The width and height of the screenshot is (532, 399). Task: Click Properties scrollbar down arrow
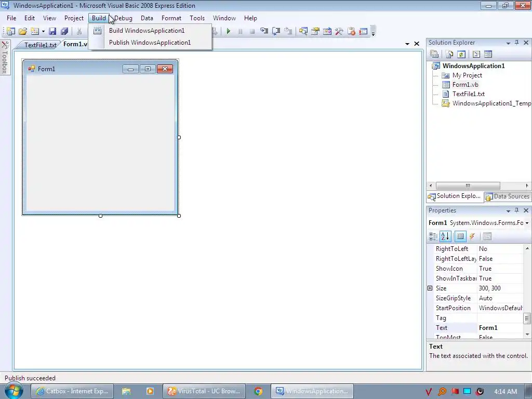pyautogui.click(x=527, y=335)
